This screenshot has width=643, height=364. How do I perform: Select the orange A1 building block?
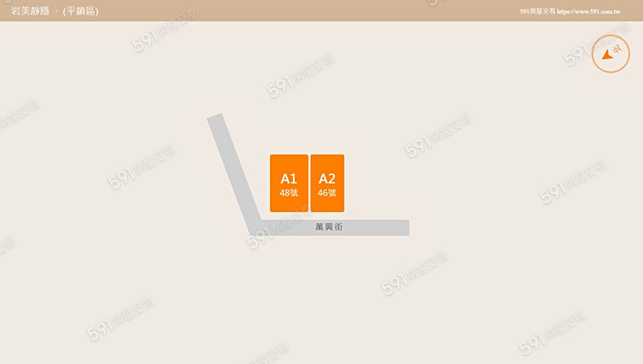(x=289, y=183)
